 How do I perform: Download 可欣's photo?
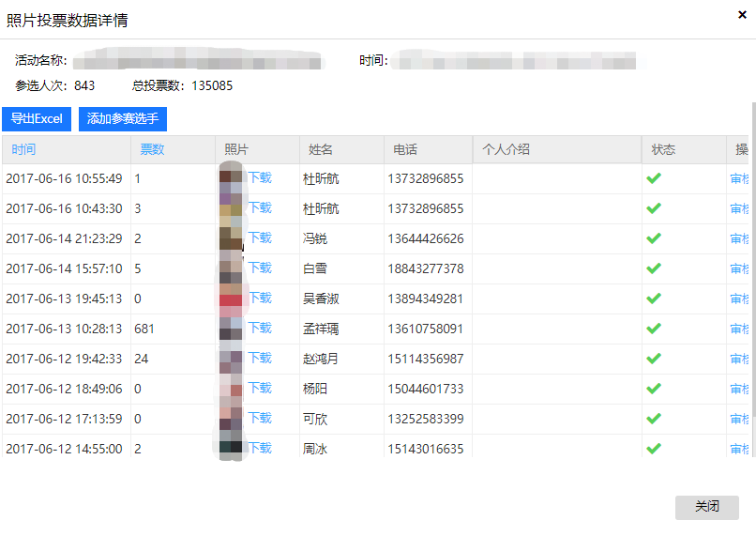coord(260,418)
